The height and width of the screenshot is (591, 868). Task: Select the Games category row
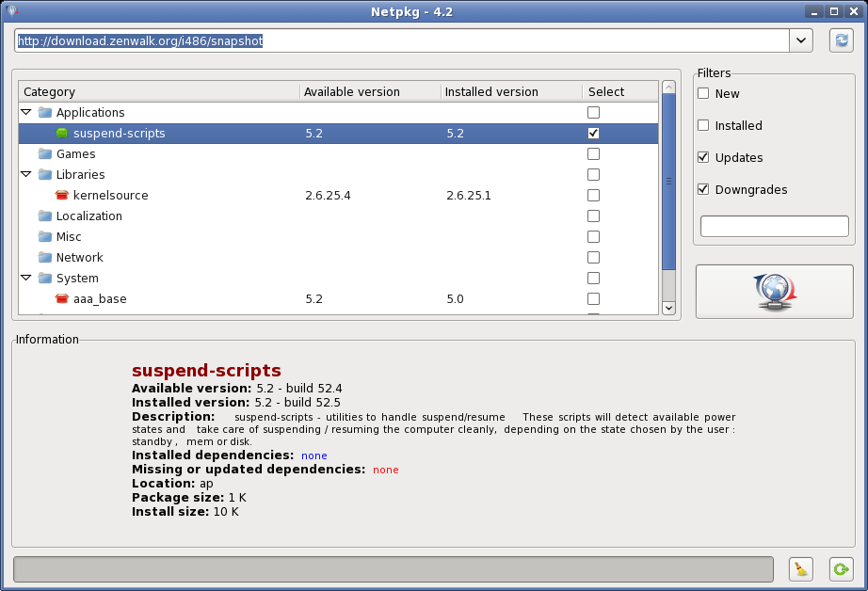tap(338, 153)
